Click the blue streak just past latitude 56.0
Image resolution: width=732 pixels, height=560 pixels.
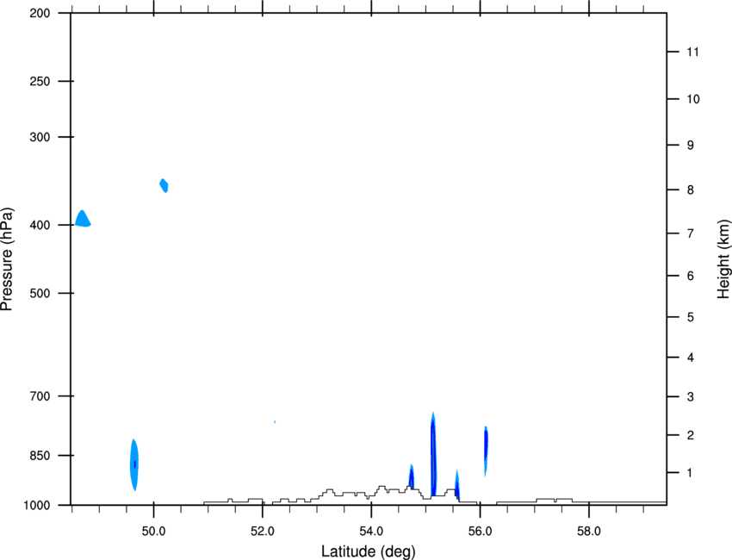[486, 451]
